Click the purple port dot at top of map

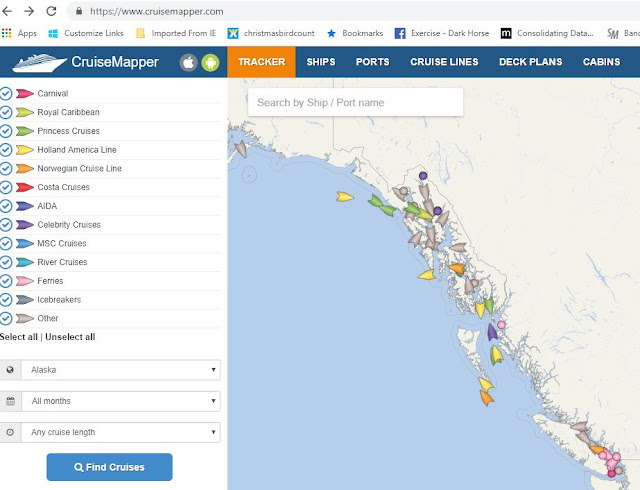click(423, 176)
